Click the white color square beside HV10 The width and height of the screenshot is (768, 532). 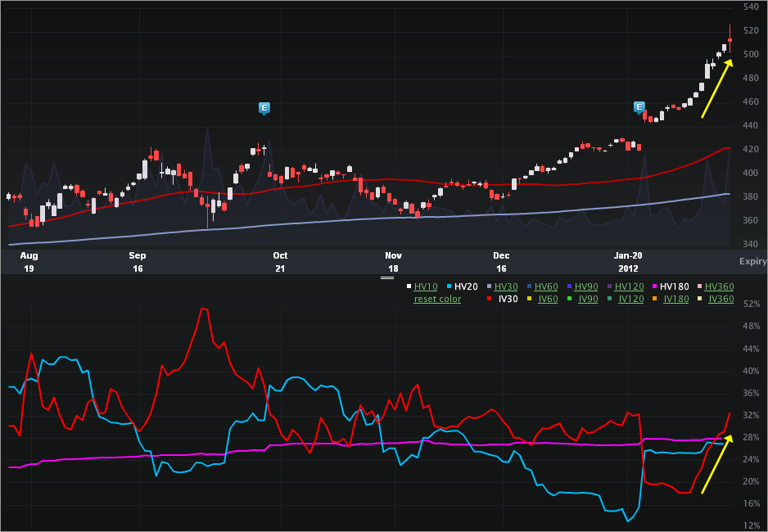point(408,285)
